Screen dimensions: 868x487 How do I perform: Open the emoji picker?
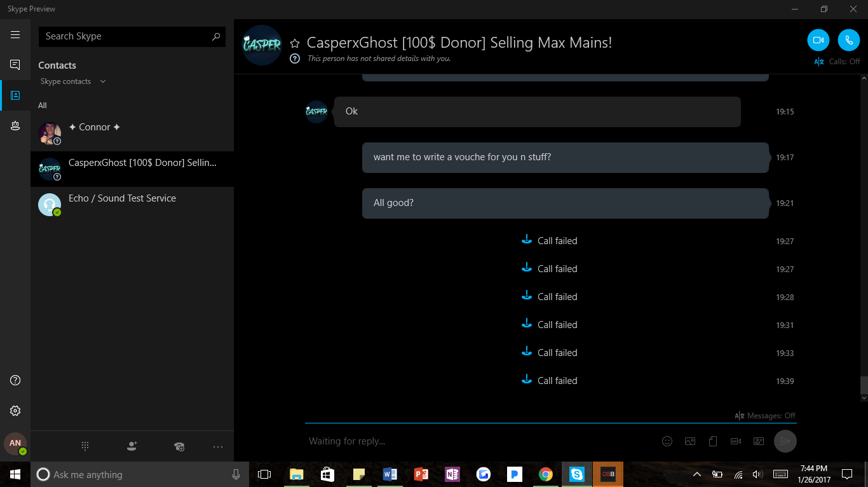point(667,441)
